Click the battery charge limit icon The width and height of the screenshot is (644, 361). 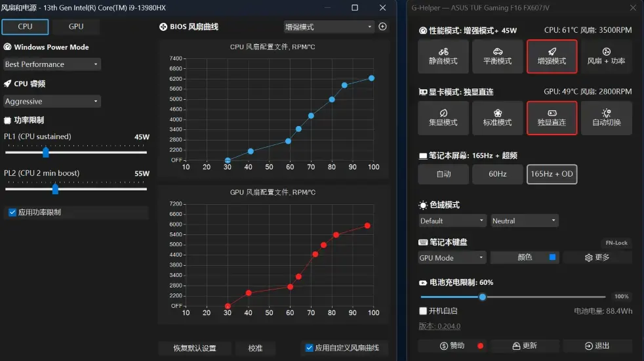coord(422,282)
